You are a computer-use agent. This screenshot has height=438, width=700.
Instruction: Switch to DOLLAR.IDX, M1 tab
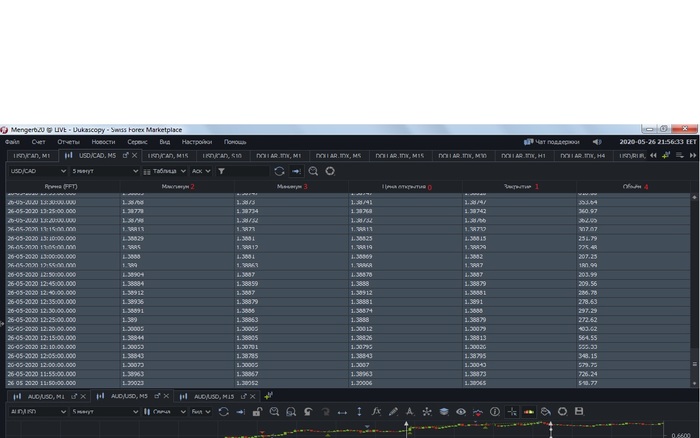tap(279, 156)
